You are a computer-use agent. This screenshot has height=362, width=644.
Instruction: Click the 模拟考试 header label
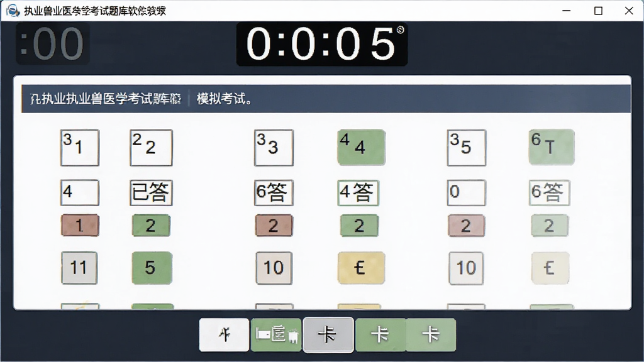coord(225,99)
